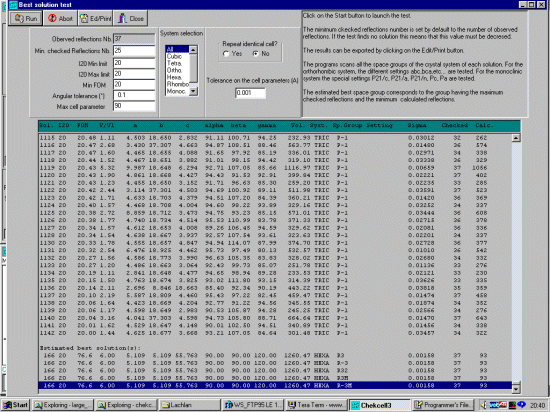Switch to Chekcell3 taskbar button
550x412 pixels.
(x=380, y=405)
